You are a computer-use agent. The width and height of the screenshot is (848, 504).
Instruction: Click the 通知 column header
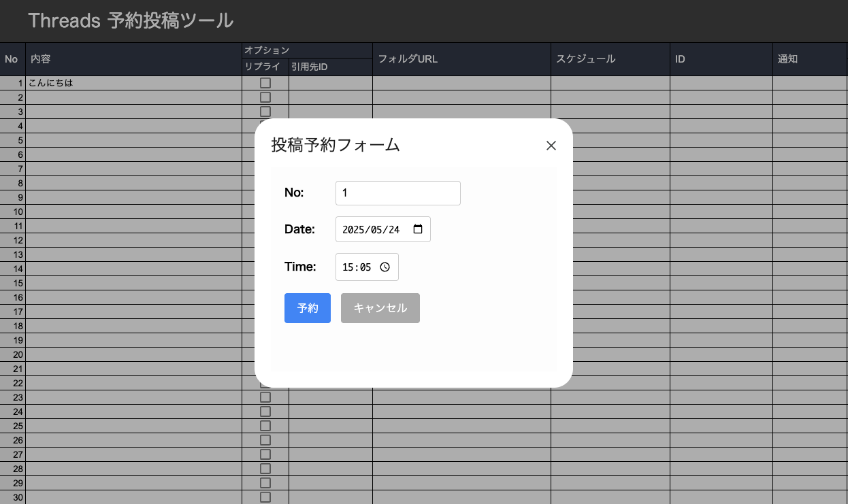click(x=810, y=59)
